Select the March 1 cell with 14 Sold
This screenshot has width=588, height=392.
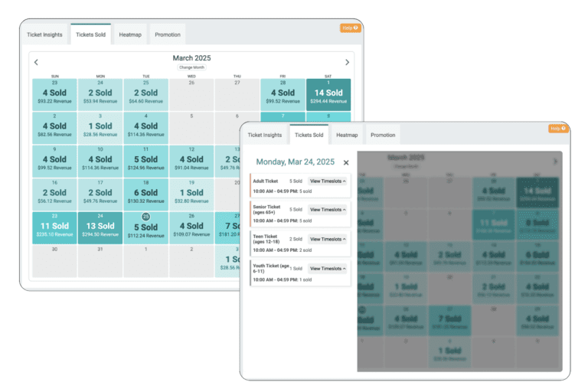[328, 95]
